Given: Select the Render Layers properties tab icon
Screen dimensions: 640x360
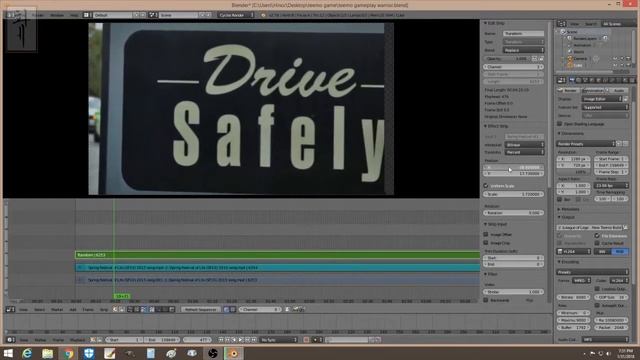Looking at the screenshot, I should [579, 80].
